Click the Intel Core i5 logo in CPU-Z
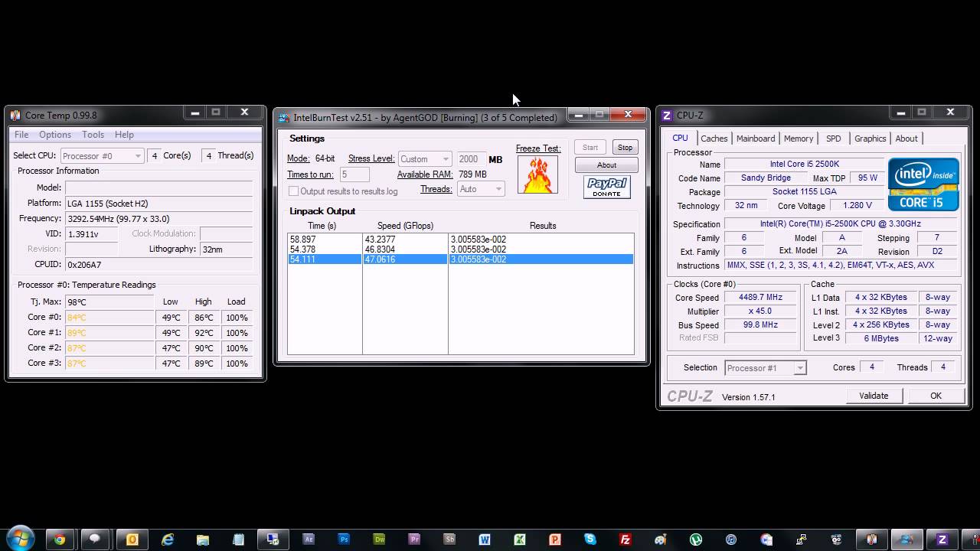 coord(923,184)
